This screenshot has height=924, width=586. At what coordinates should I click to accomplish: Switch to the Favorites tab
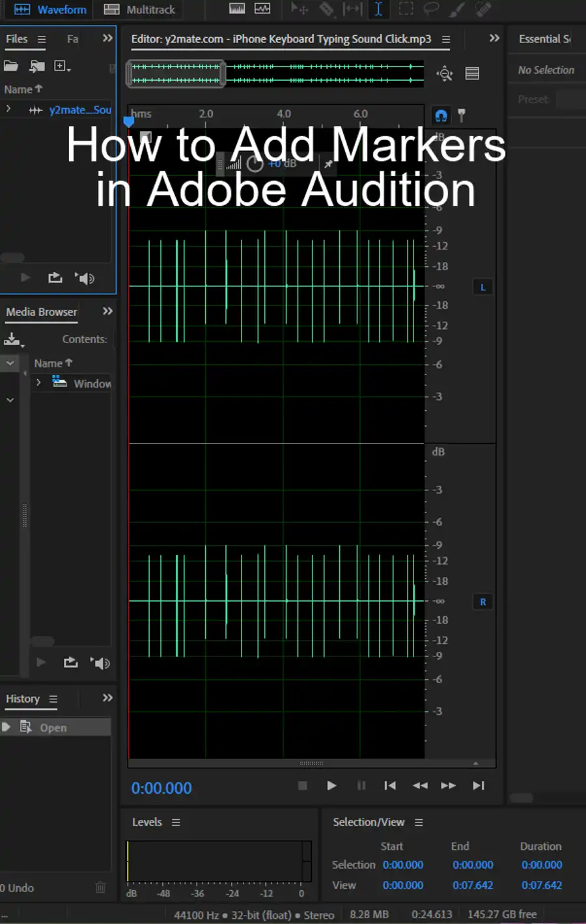[72, 39]
